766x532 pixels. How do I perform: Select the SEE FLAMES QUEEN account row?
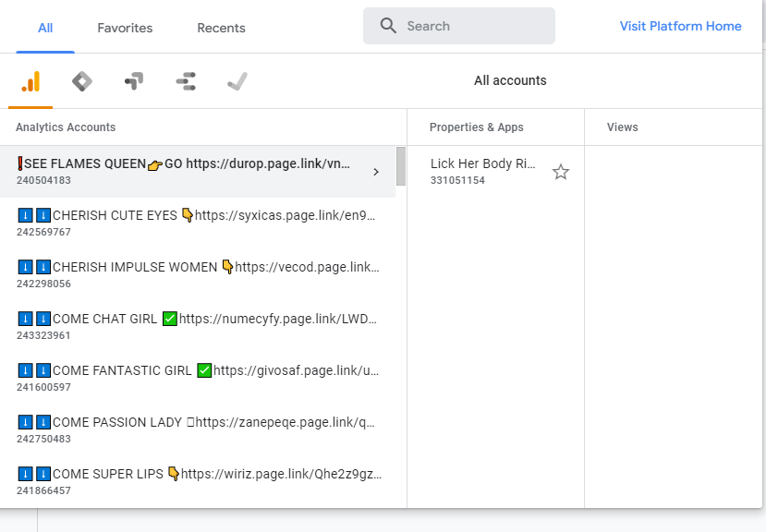[198, 172]
